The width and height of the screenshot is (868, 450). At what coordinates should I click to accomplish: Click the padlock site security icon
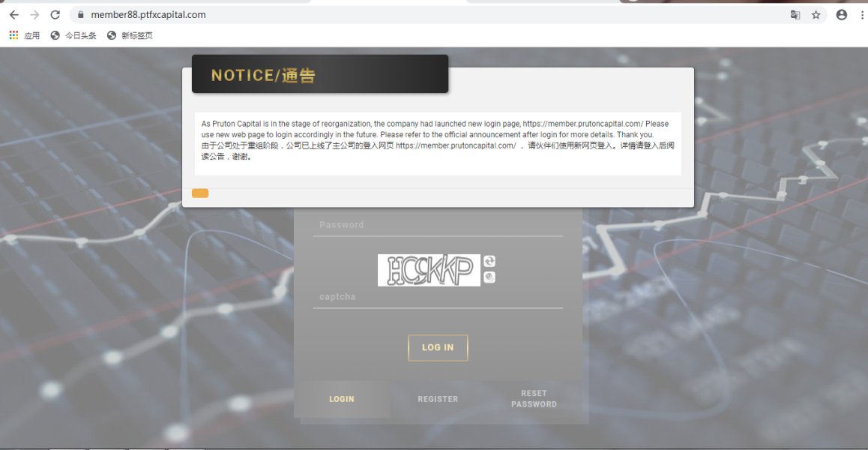81,15
